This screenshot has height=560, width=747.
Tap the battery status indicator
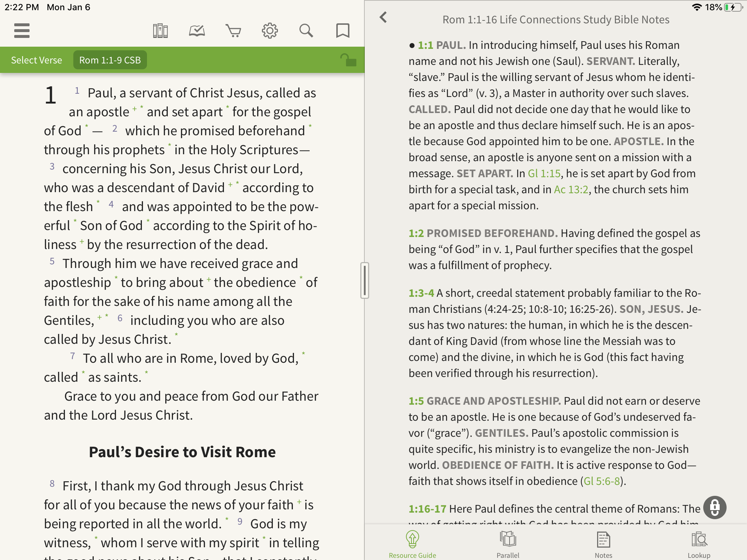(733, 7)
